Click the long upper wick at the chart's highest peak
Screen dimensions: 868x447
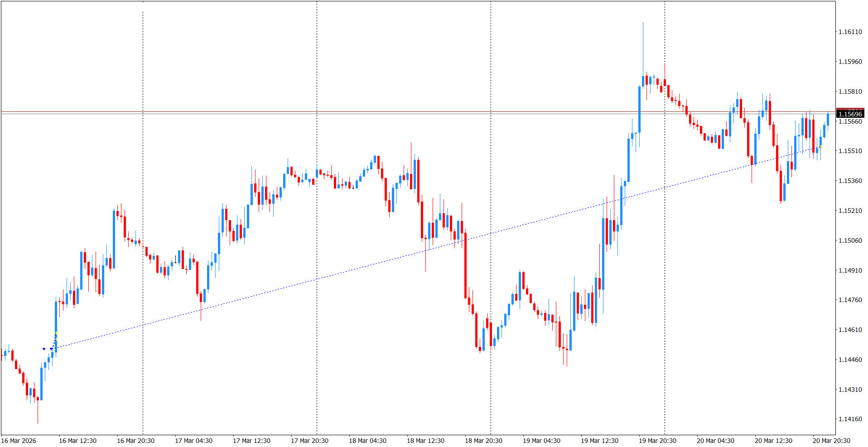[643, 49]
